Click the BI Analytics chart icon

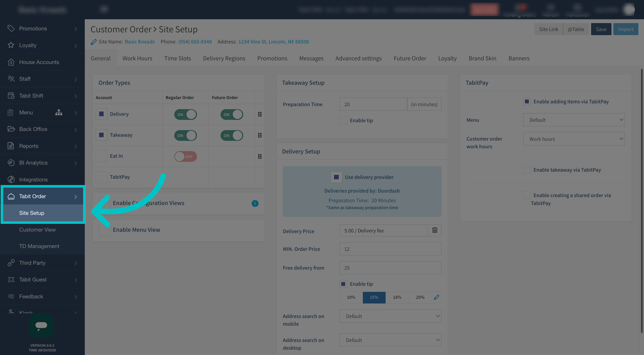coord(11,162)
